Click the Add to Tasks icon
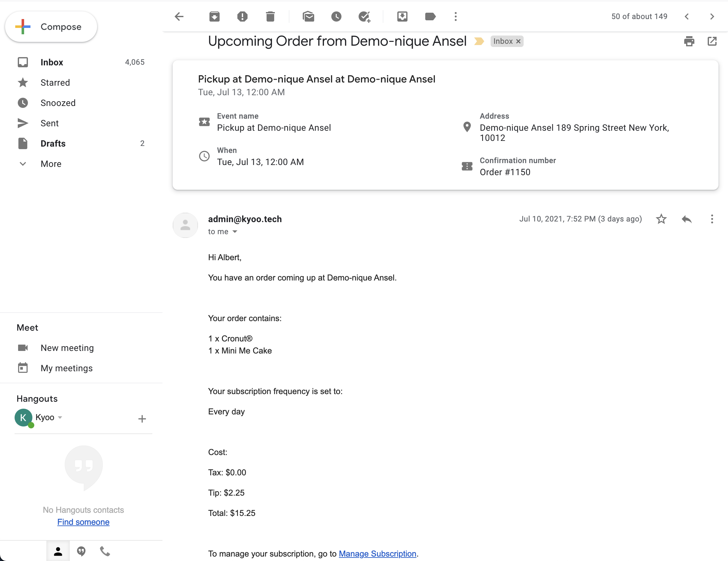 tap(364, 16)
